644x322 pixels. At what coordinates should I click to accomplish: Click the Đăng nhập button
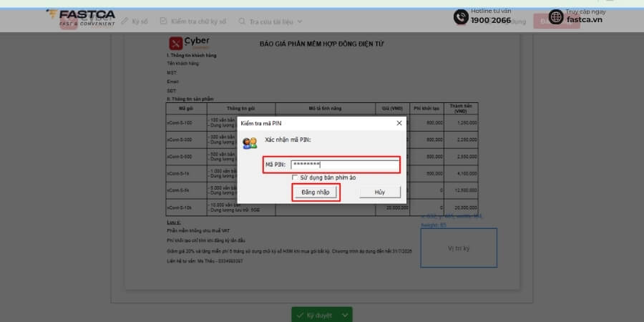[316, 192]
